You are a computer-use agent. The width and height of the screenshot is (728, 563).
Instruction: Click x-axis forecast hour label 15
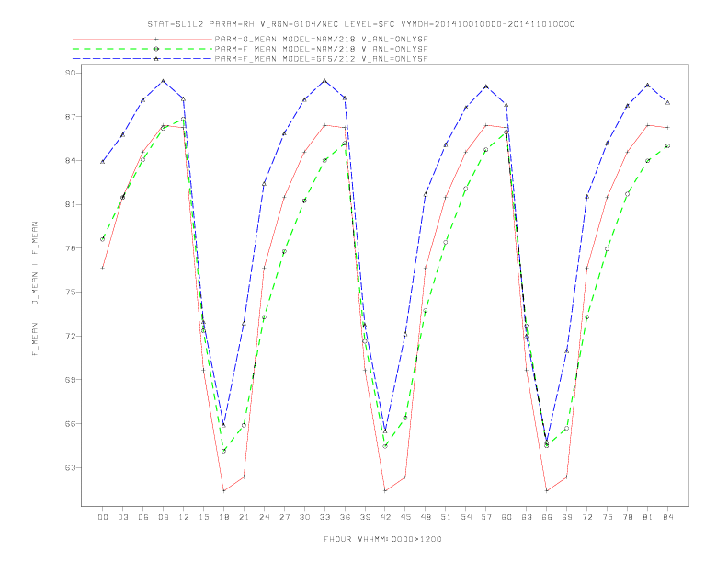[203, 517]
